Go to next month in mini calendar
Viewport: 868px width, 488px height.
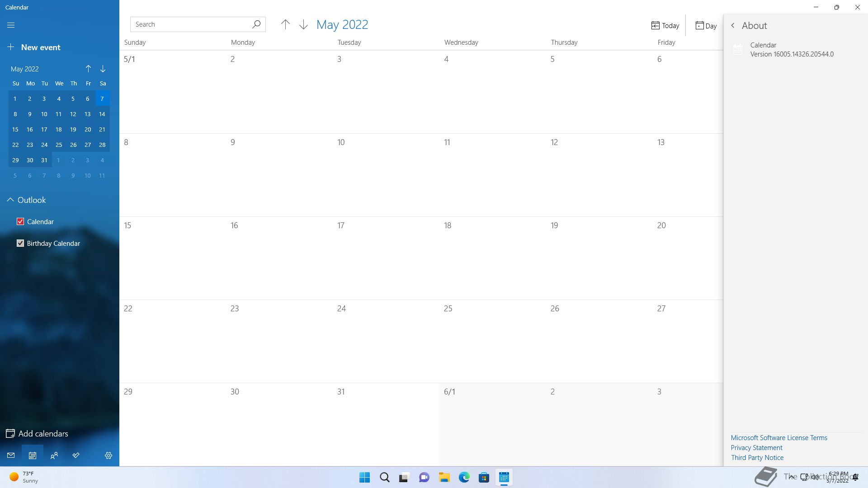click(x=103, y=69)
